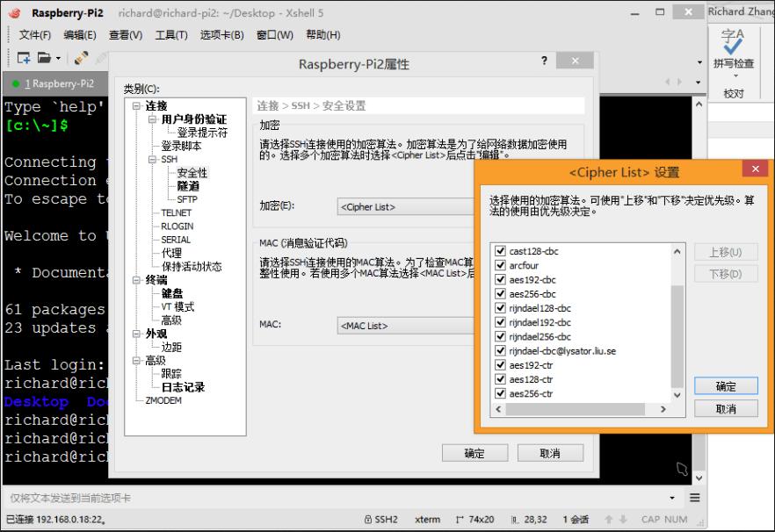
Task: Open the 查看(V) menu
Action: coord(126,35)
